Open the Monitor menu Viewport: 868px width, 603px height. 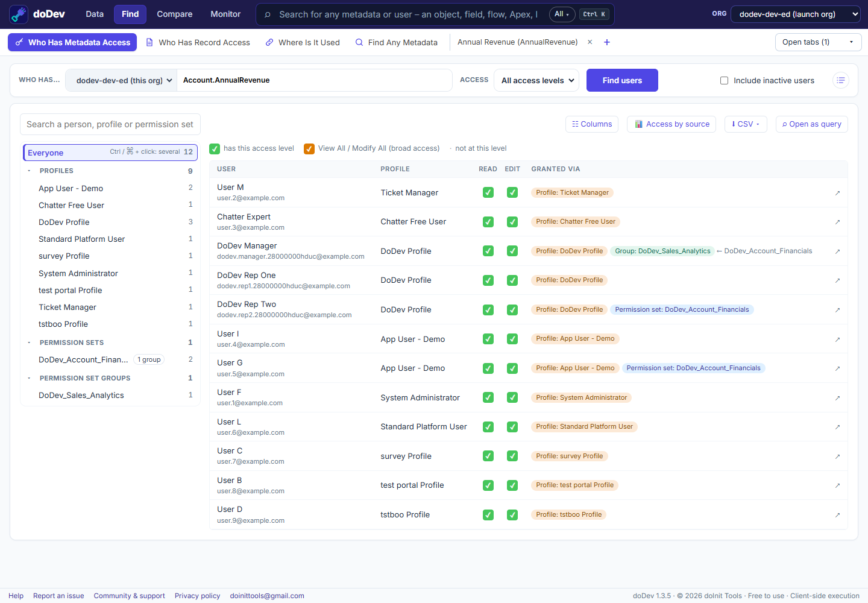click(x=225, y=14)
